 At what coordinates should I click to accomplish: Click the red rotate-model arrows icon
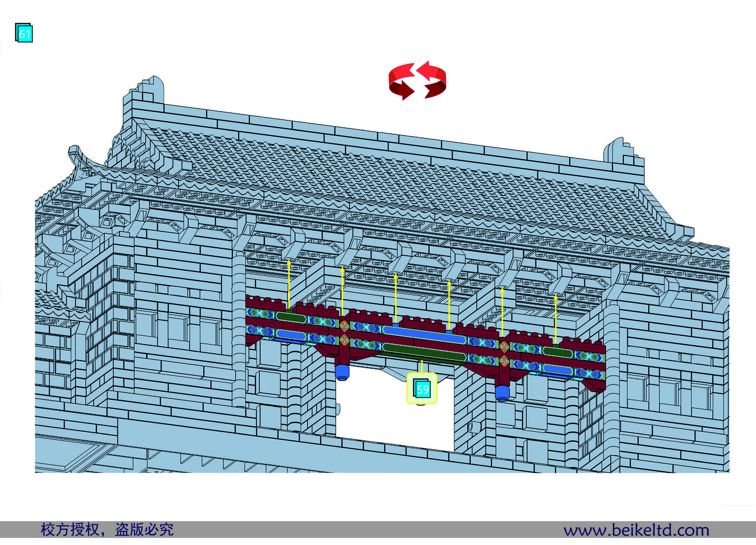417,80
